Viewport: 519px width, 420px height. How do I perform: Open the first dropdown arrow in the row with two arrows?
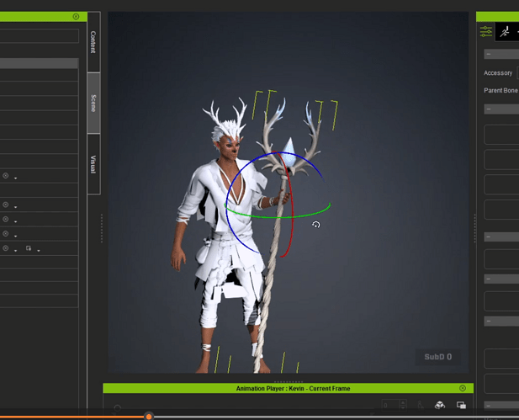coord(15,251)
